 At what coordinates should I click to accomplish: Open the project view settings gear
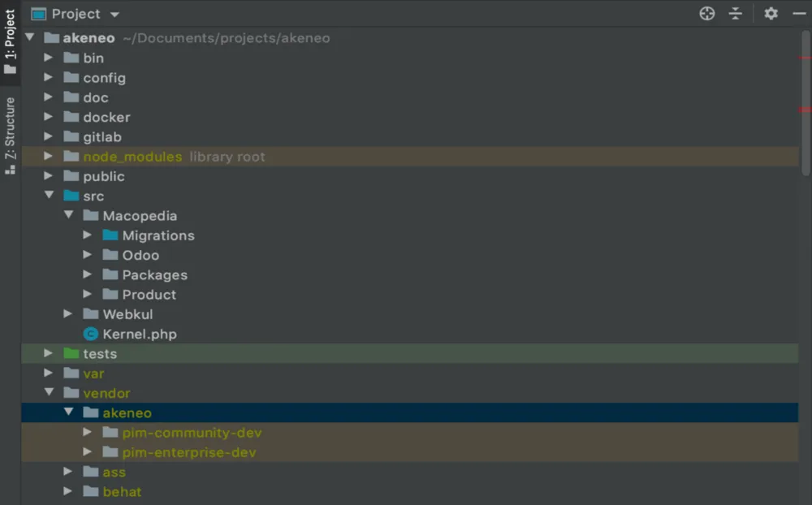[771, 14]
